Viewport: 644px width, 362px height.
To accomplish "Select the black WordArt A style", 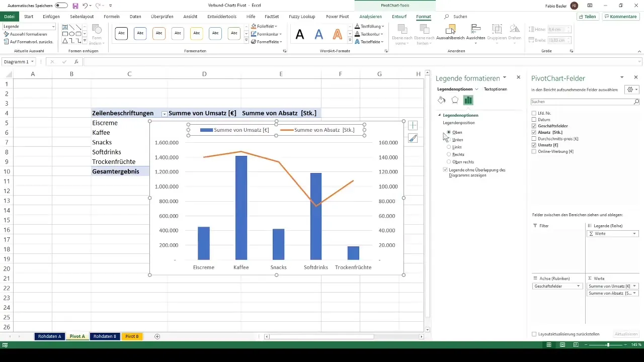I will click(300, 34).
